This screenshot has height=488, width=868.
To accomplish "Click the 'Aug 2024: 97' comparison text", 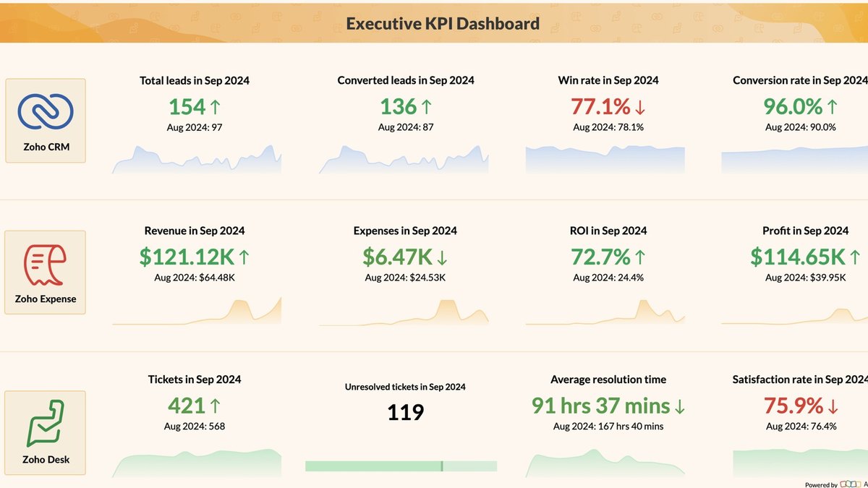I will (195, 127).
